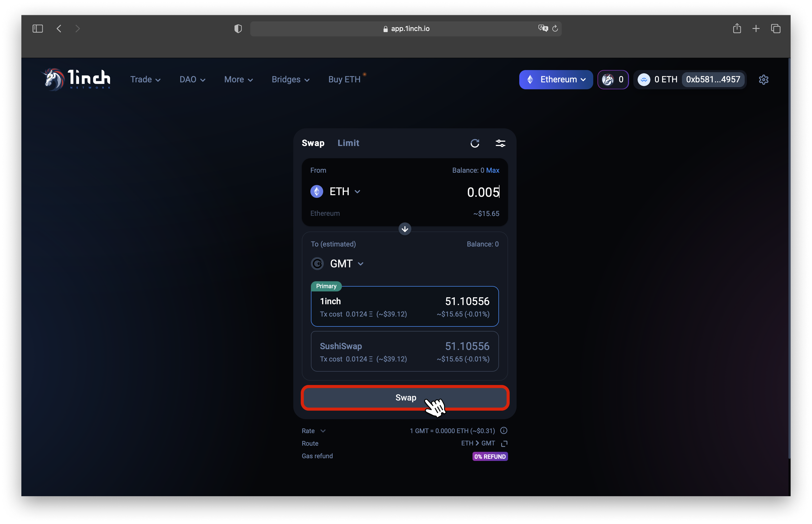Click the Gas refund label

pos(317,456)
